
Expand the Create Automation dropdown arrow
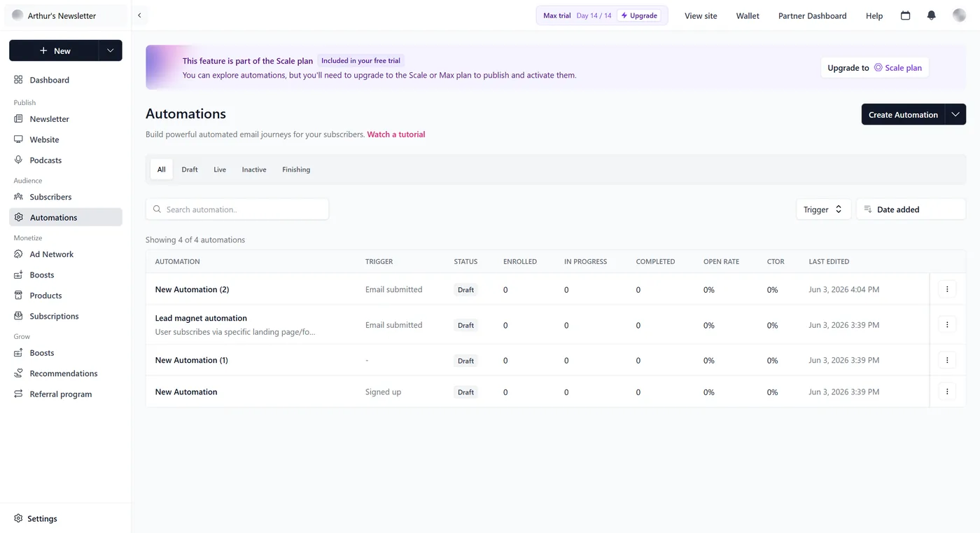point(955,114)
